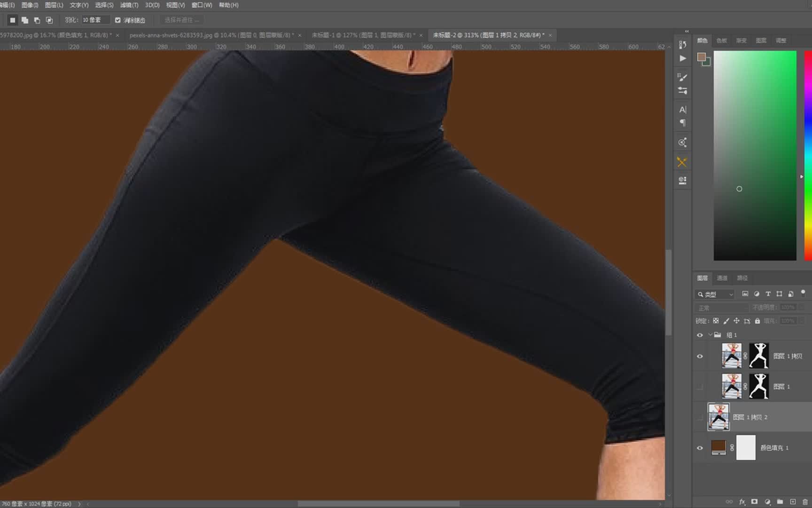Create a new layer icon
The height and width of the screenshot is (508, 812).
click(x=793, y=502)
